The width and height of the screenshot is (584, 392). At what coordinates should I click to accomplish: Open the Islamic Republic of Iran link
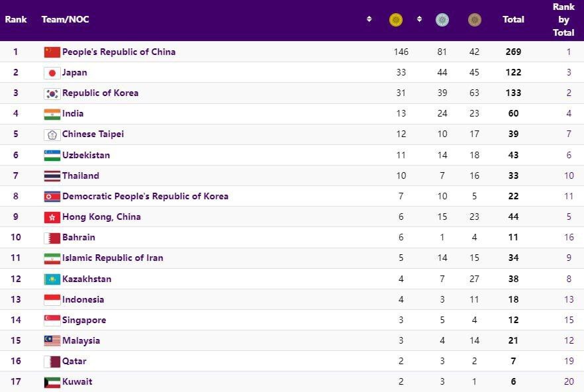point(113,258)
